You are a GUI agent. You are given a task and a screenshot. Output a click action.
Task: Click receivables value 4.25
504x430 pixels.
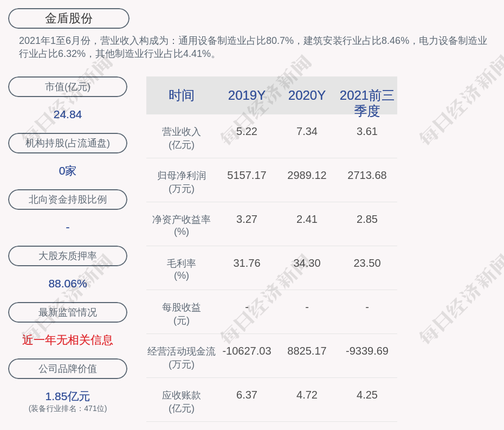point(367,395)
